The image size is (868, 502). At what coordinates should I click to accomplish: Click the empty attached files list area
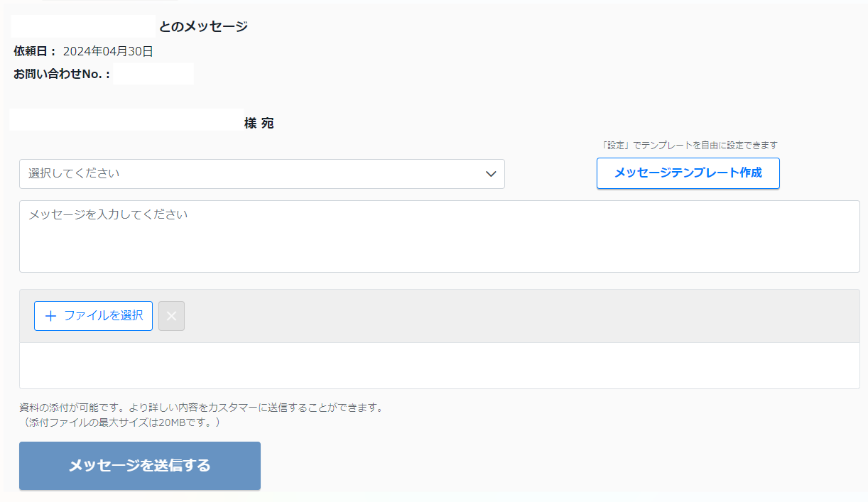[439, 365]
